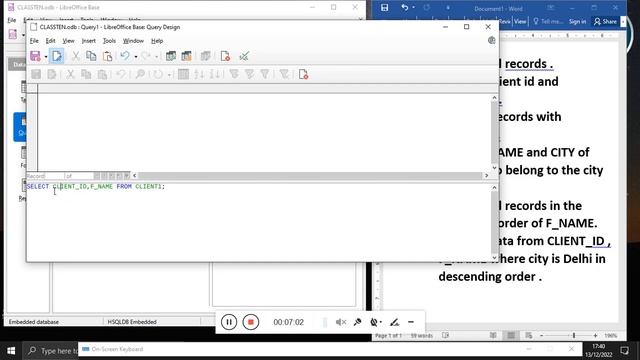Click the Find Record magnifier icon

click(x=140, y=74)
